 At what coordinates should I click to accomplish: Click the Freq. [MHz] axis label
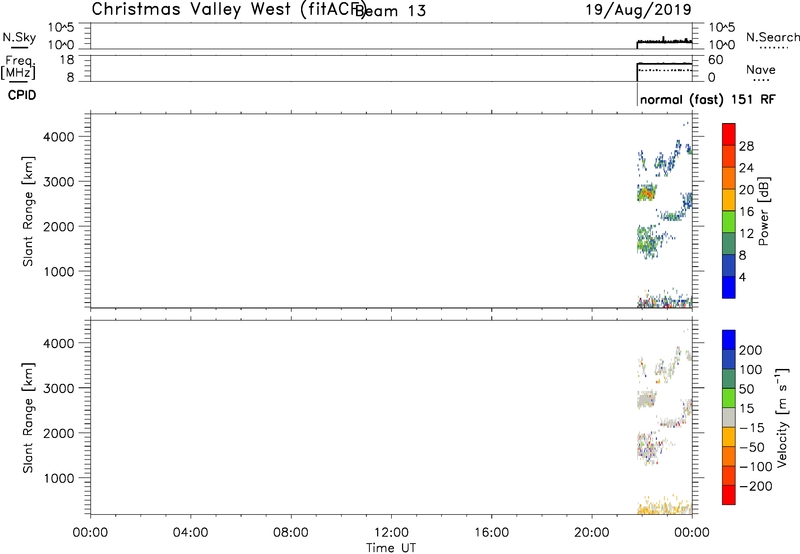[18, 67]
